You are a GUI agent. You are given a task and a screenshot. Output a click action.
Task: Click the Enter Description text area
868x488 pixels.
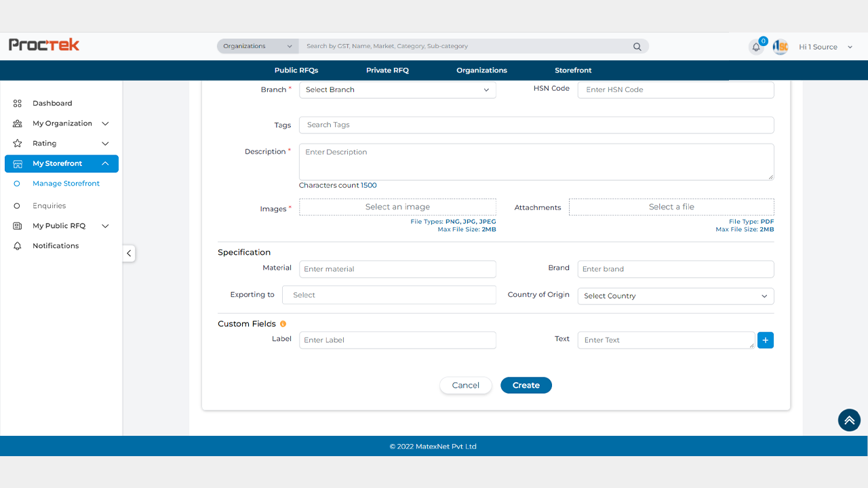(x=536, y=162)
